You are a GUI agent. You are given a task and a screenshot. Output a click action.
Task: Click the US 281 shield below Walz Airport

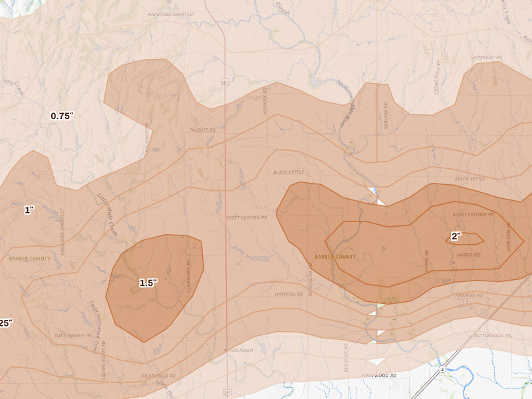227,392
